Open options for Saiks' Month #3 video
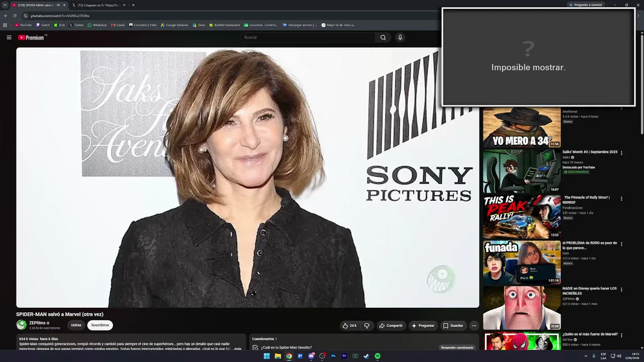The height and width of the screenshot is (362, 644). coord(621,153)
